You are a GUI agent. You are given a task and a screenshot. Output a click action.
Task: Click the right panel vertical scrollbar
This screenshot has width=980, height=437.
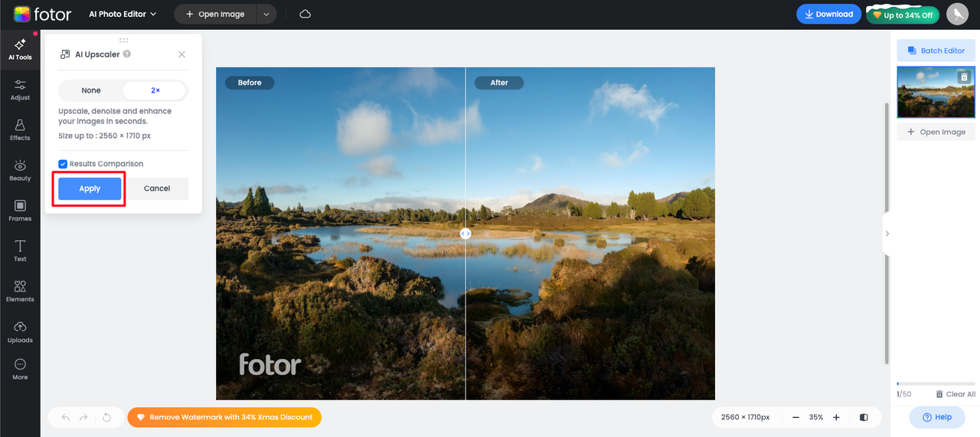[x=887, y=233]
